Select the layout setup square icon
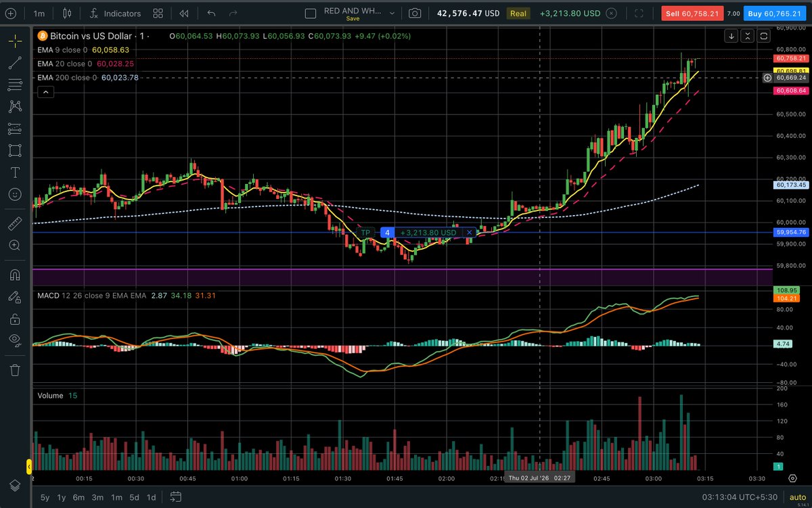The image size is (812, 508). (x=311, y=14)
